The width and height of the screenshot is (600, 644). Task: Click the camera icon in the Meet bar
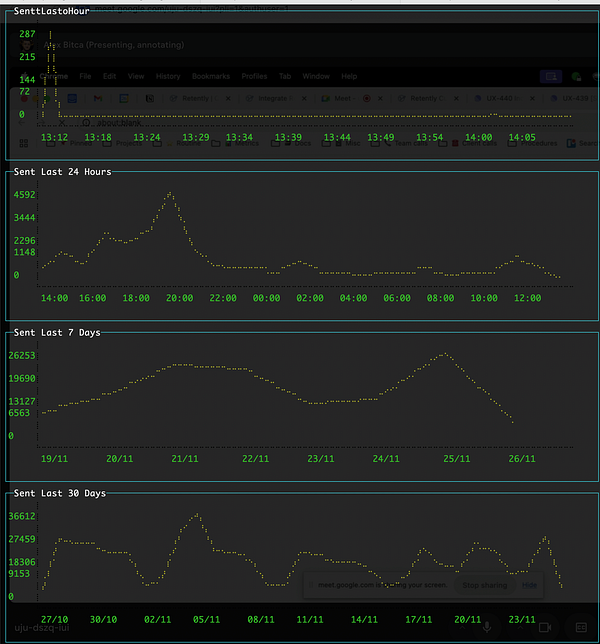(545, 627)
